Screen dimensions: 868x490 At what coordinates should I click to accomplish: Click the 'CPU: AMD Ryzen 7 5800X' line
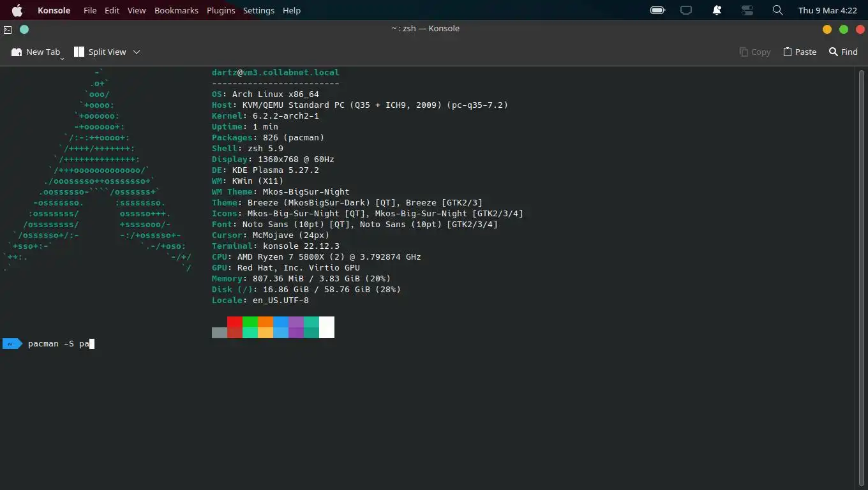[317, 256]
